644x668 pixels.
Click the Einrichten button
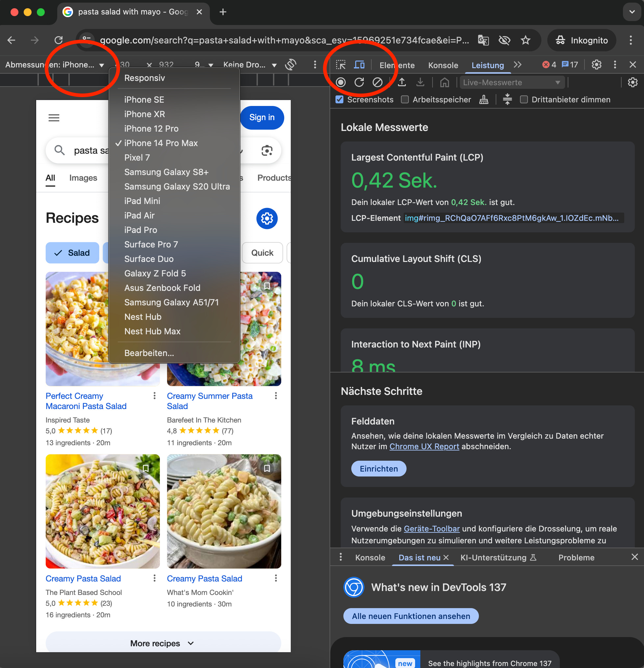click(x=379, y=469)
